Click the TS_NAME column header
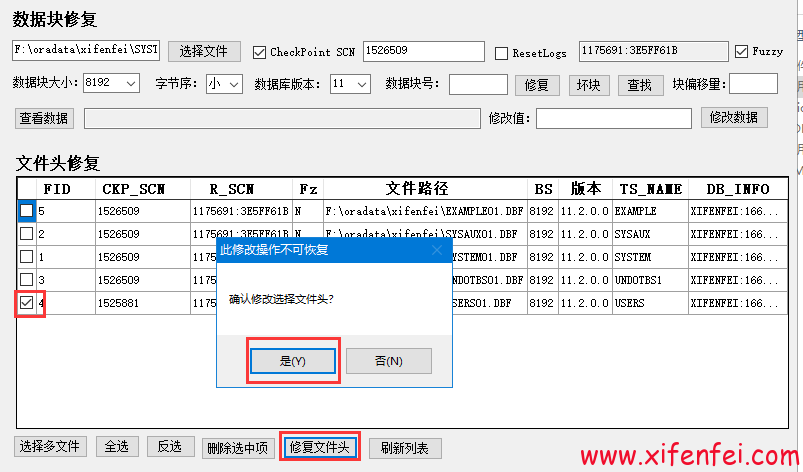Image resolution: width=803 pixels, height=472 pixels. coord(650,189)
